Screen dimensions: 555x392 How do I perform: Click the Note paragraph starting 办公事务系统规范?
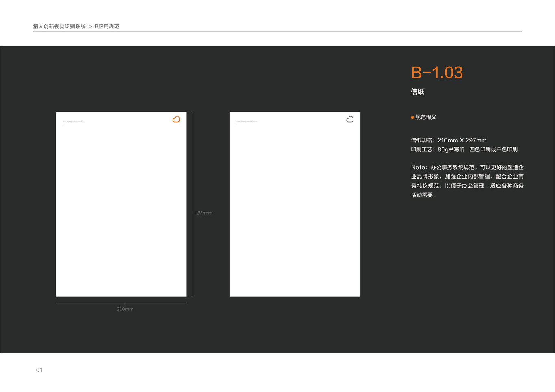click(467, 181)
